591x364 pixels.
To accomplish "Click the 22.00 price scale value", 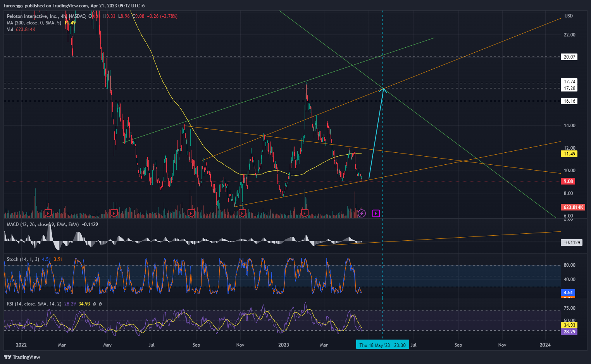I will [569, 35].
